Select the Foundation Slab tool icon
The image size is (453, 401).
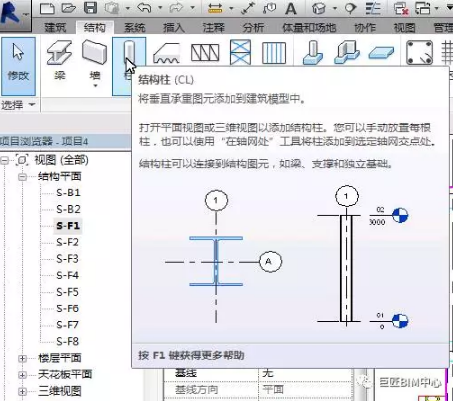point(381,53)
